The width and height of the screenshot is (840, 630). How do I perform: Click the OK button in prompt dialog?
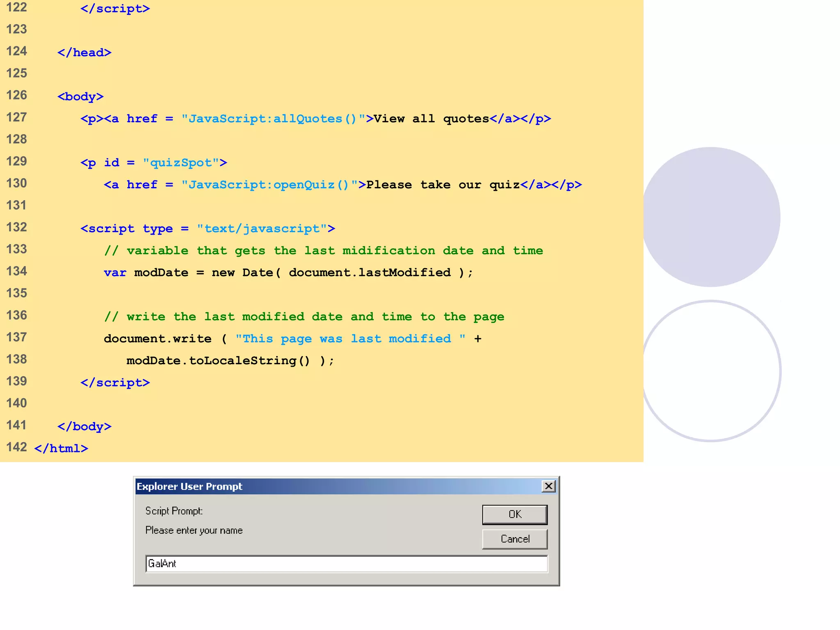pos(514,514)
